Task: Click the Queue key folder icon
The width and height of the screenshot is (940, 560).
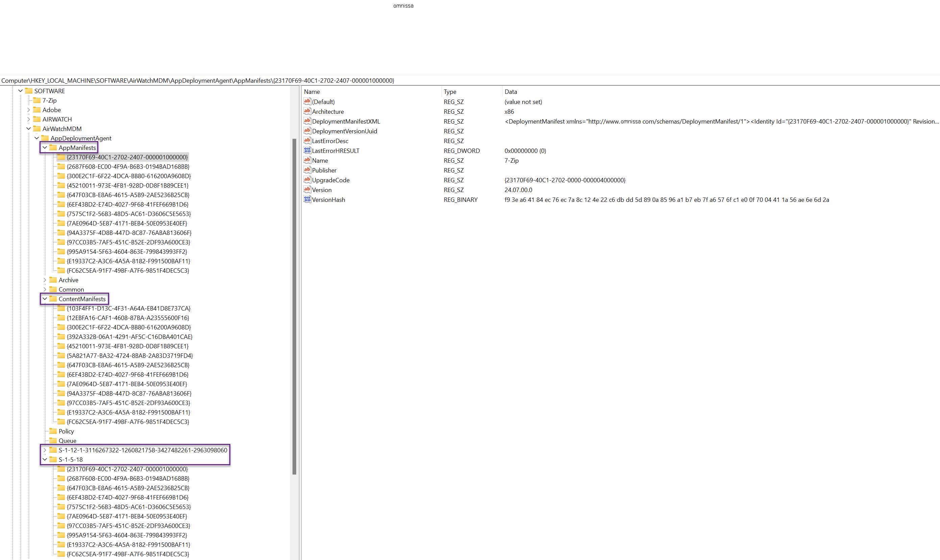Action: [53, 441]
